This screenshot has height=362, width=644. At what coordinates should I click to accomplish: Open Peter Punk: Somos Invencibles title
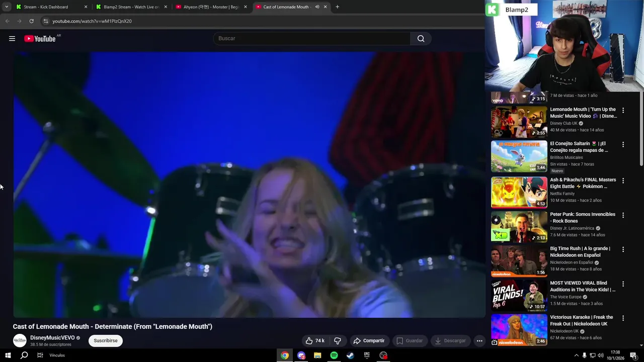(x=583, y=217)
